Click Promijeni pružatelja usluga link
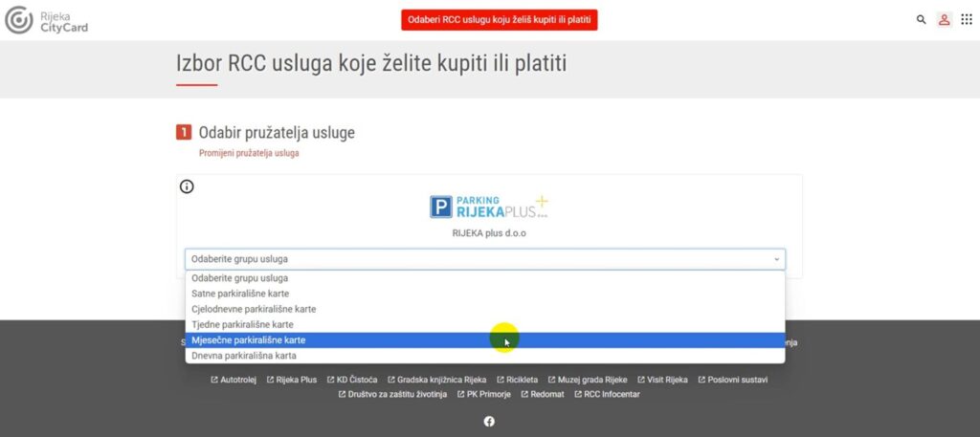Image resolution: width=980 pixels, height=437 pixels. point(249,153)
